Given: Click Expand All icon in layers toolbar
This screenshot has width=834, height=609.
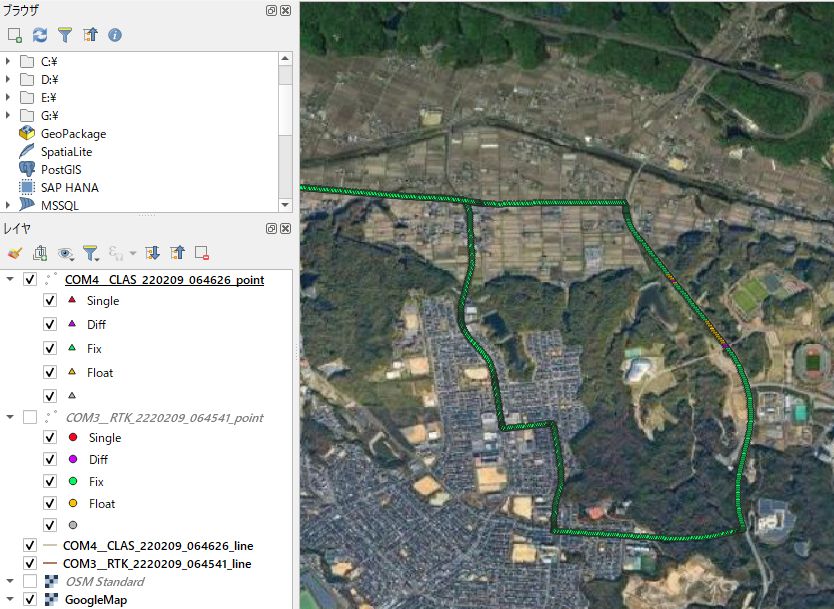Looking at the screenshot, I should (x=152, y=253).
